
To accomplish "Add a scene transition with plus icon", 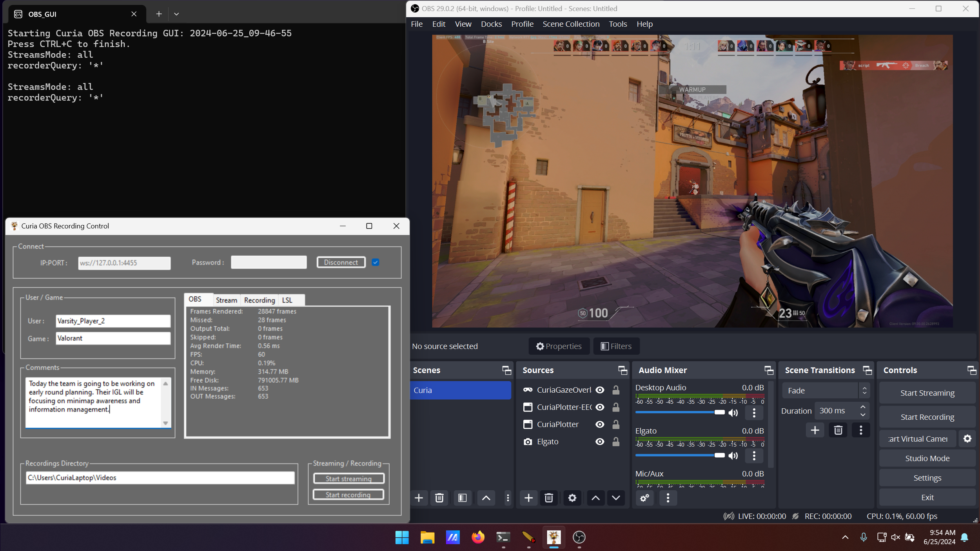I will [815, 430].
